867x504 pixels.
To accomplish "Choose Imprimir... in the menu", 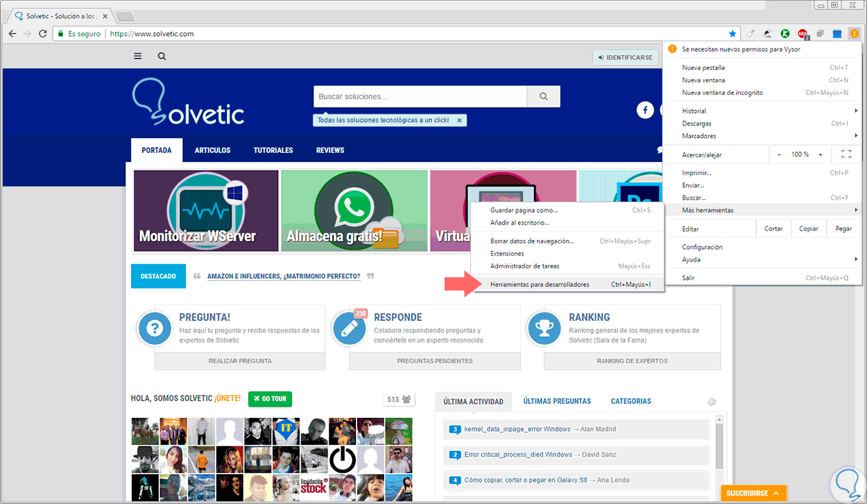I will tap(764, 173).
